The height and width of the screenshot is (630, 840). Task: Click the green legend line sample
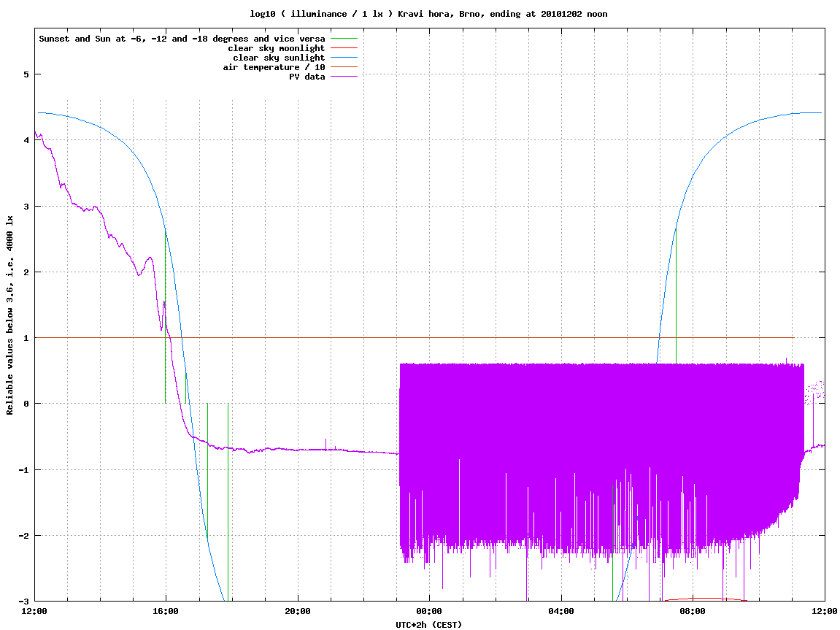click(x=344, y=39)
